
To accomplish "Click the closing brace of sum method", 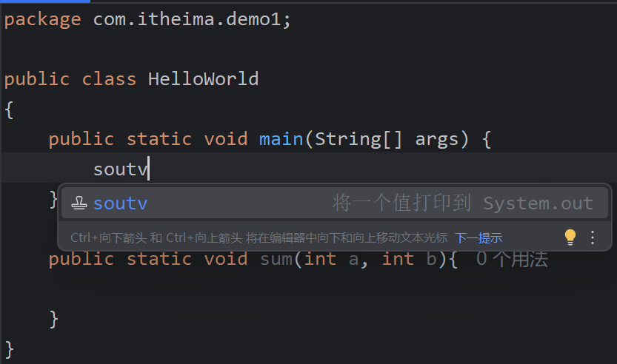I will tap(54, 319).
